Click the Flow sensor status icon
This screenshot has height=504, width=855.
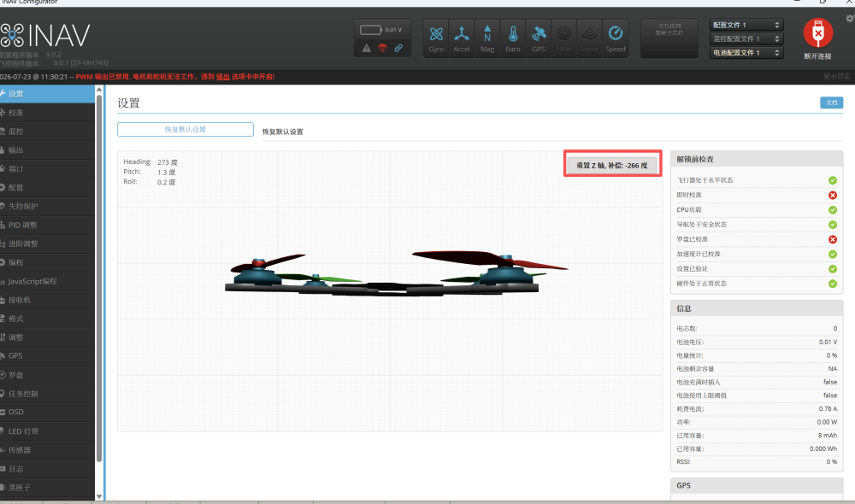coord(563,38)
